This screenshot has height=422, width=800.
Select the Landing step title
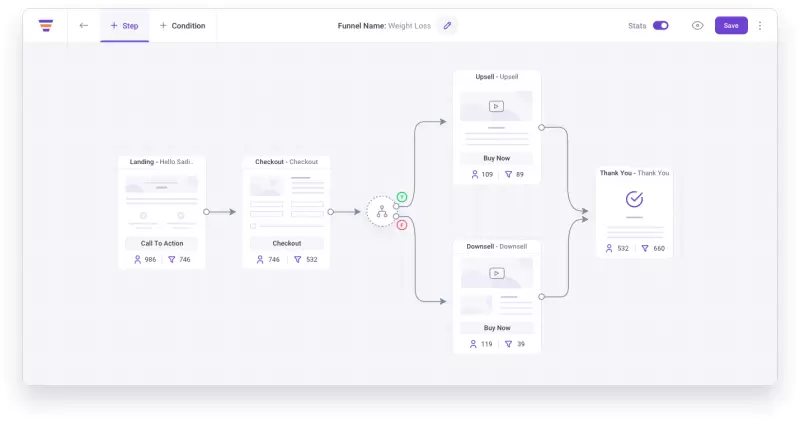161,162
